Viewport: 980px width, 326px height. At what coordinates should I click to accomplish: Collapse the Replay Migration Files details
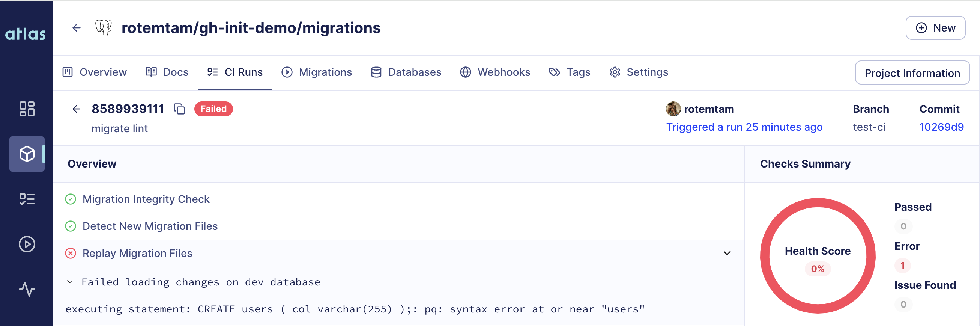[727, 253]
